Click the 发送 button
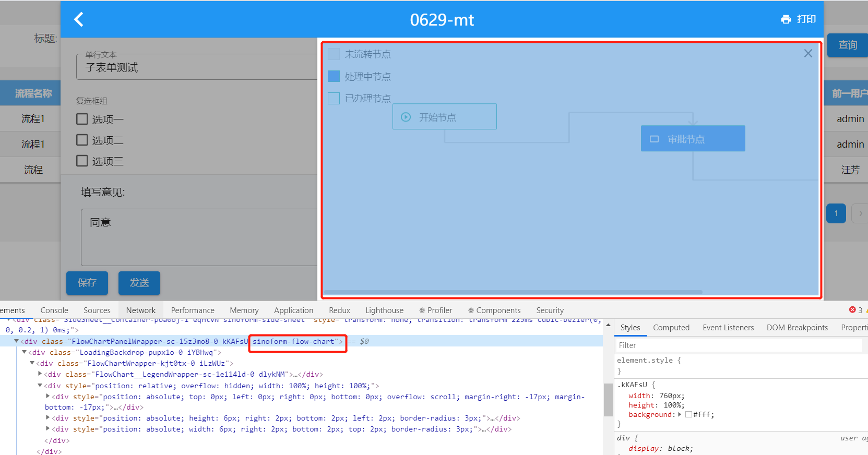Image resolution: width=868 pixels, height=455 pixels. (x=139, y=283)
